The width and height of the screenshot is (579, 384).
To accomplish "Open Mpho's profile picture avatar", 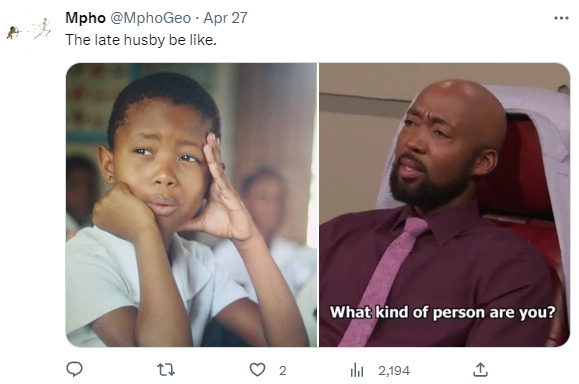I will click(28, 30).
